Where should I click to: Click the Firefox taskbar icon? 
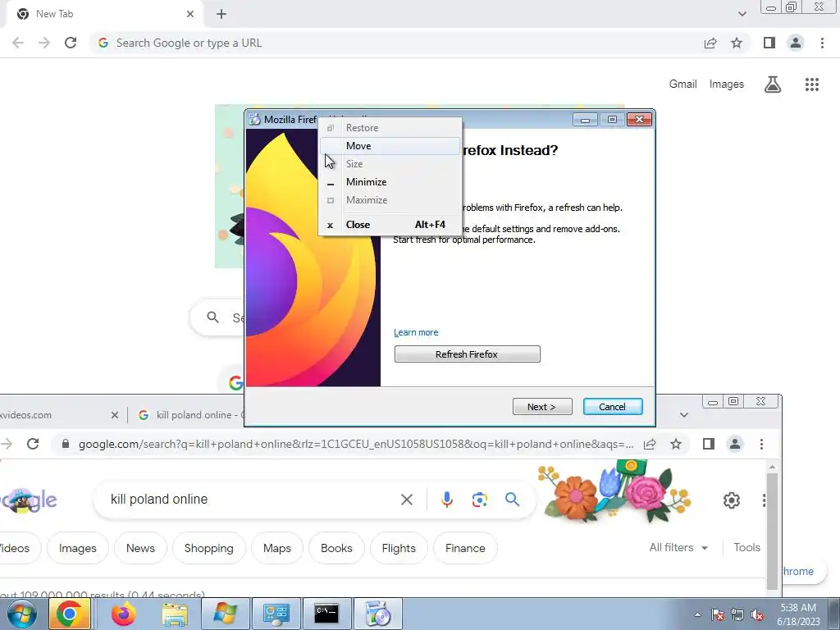pyautogui.click(x=124, y=614)
